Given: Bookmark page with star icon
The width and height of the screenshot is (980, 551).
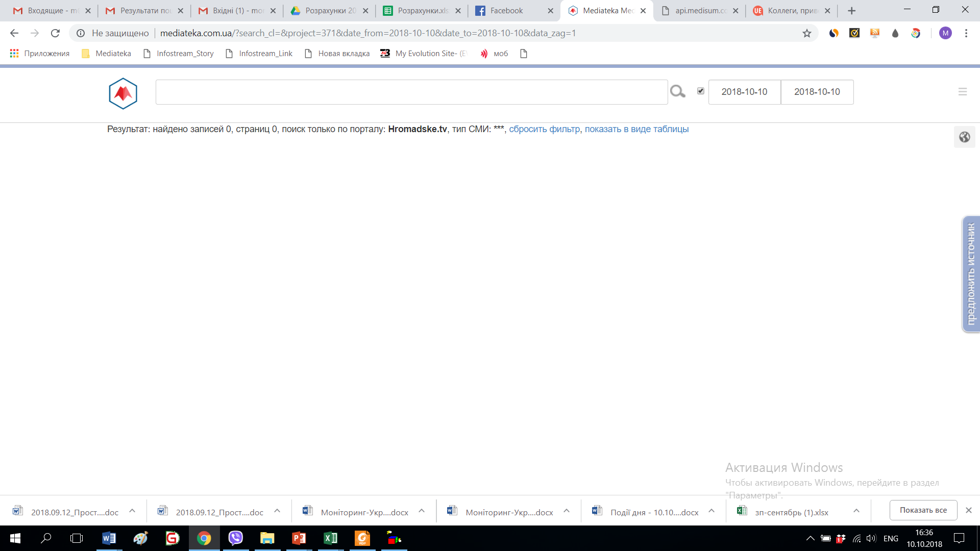Looking at the screenshot, I should pos(806,33).
